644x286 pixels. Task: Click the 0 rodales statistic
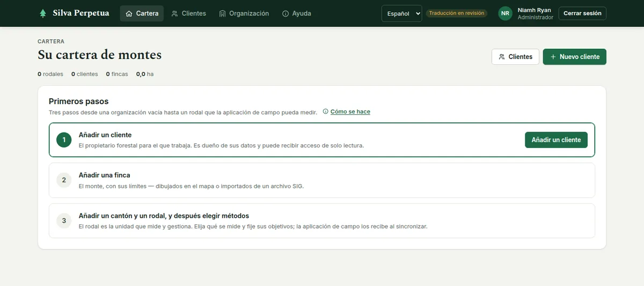click(x=50, y=74)
